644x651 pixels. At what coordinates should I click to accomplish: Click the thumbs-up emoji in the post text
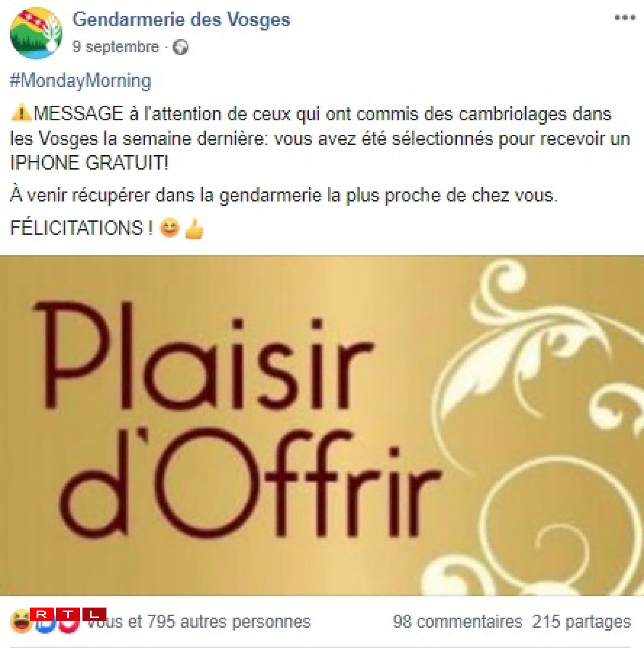(194, 228)
